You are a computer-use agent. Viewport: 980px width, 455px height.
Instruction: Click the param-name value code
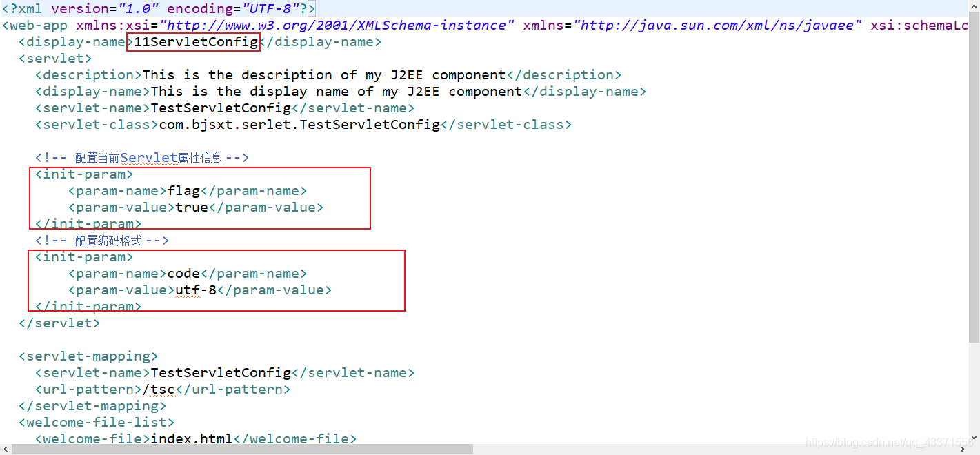click(x=183, y=274)
